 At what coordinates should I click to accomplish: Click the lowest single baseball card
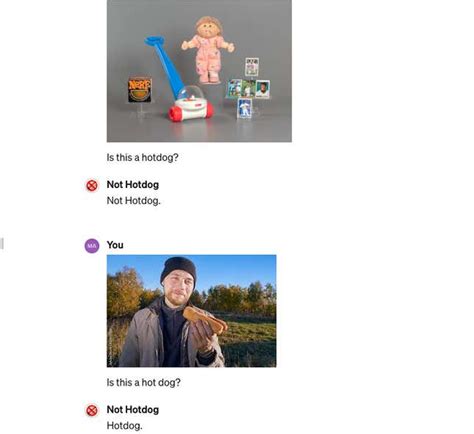pos(244,108)
